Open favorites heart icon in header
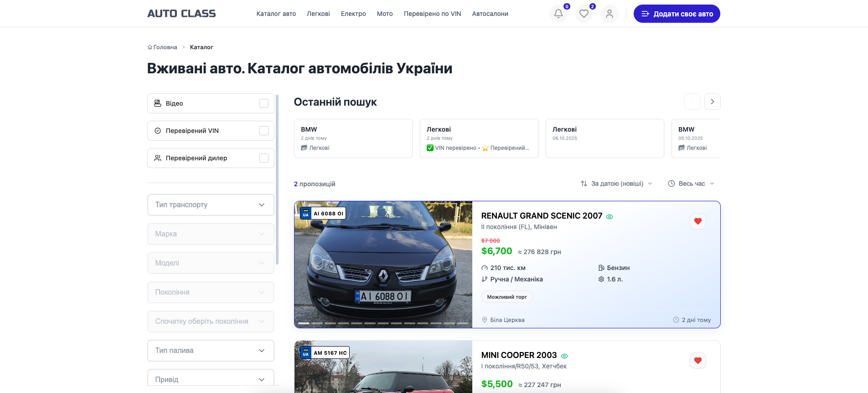 click(x=584, y=14)
